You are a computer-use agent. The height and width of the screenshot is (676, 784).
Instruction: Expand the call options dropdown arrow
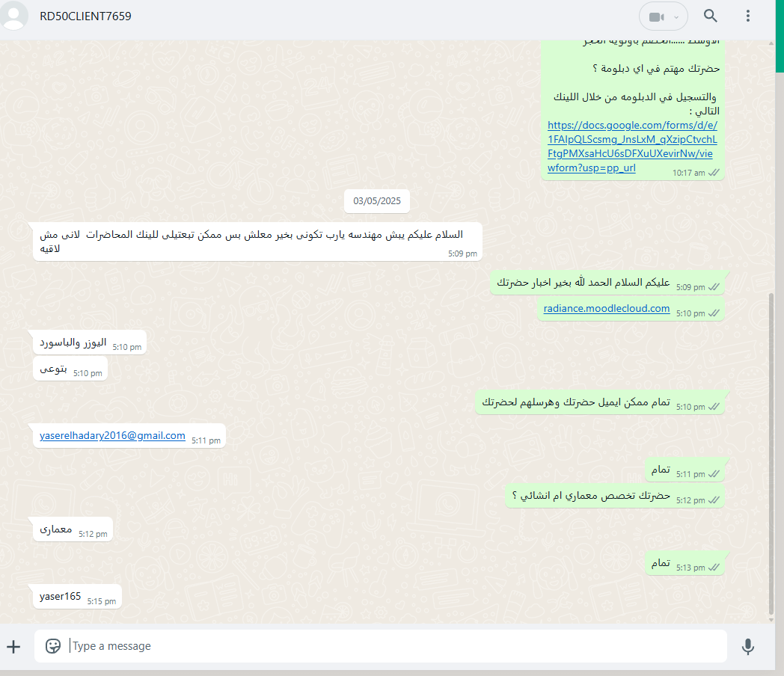(676, 17)
